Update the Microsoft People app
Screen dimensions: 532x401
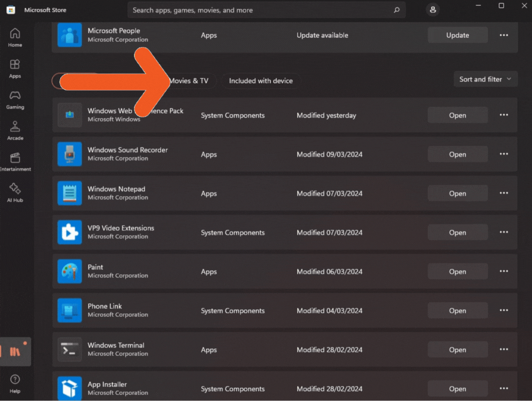(457, 35)
